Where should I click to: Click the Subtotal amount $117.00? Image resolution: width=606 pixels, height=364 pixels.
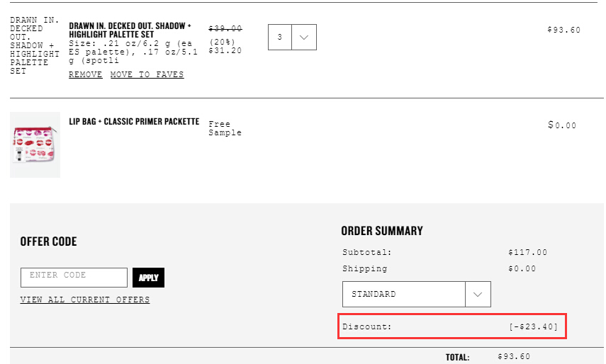(x=527, y=252)
